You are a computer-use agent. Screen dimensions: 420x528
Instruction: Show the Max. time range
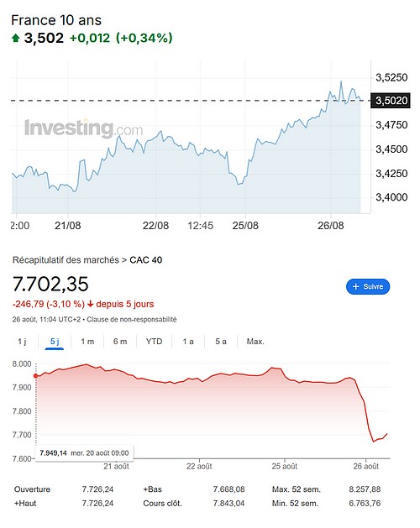point(255,342)
